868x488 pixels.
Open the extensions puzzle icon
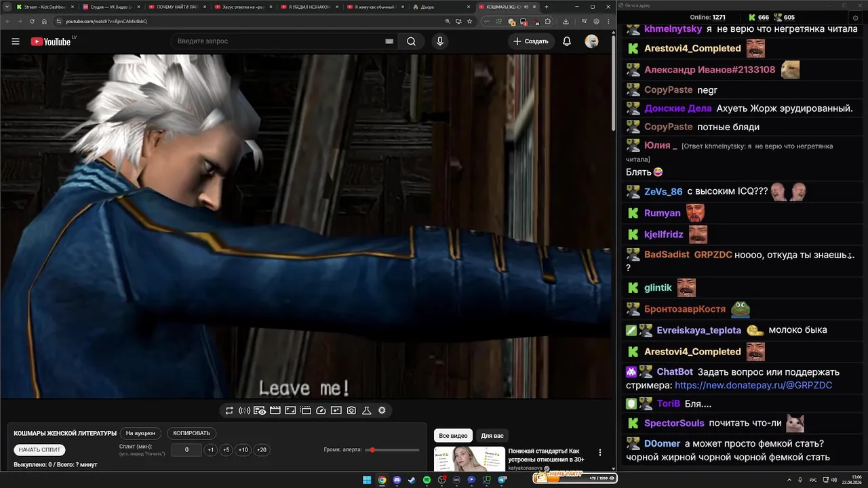[x=548, y=21]
